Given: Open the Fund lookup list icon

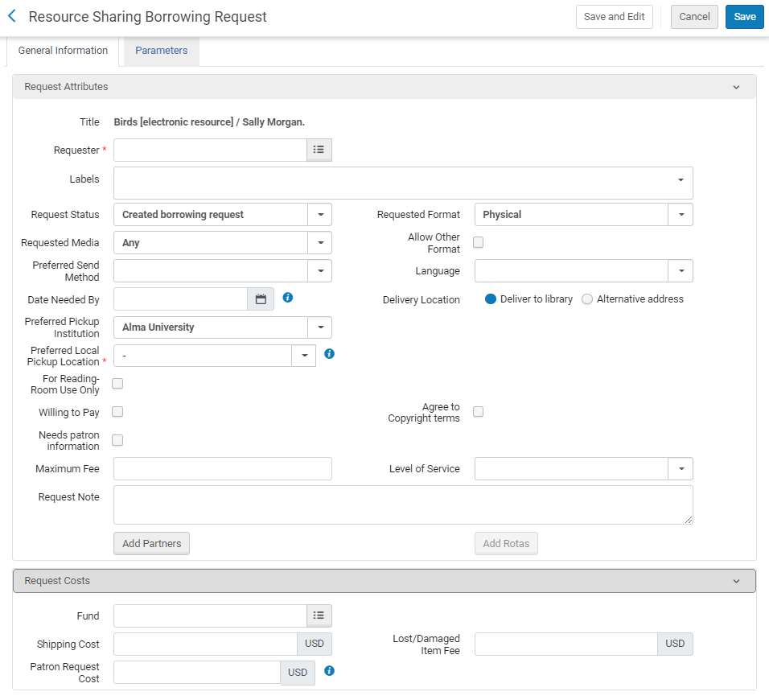Looking at the screenshot, I should [319, 616].
